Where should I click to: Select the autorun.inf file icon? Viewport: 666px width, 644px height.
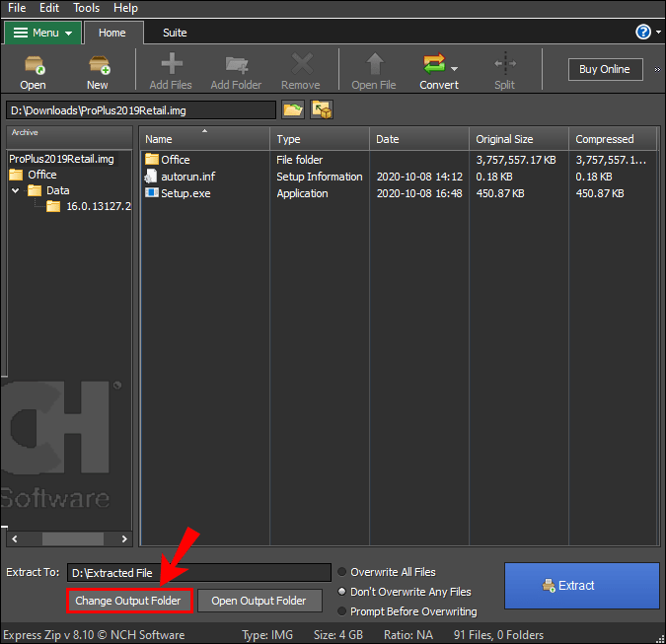click(151, 177)
